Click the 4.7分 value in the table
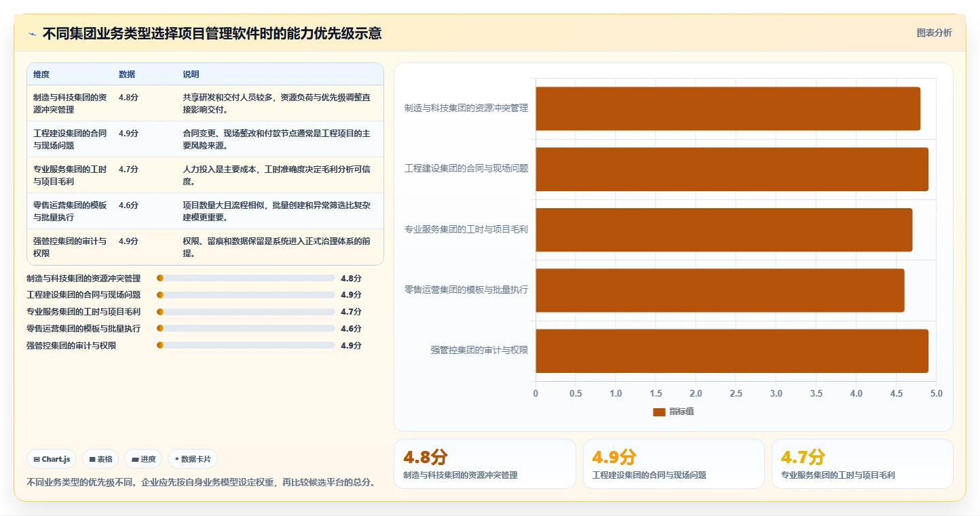This screenshot has width=980, height=516. (x=128, y=169)
